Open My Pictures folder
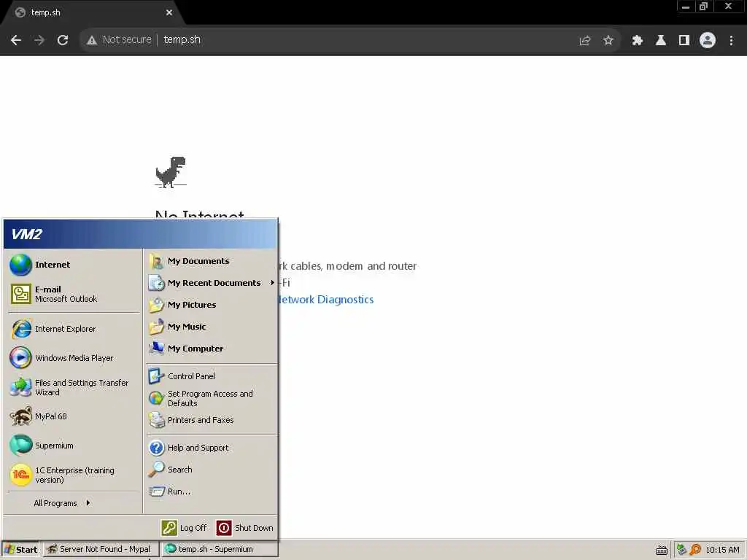This screenshot has width=747, height=560. point(212,305)
